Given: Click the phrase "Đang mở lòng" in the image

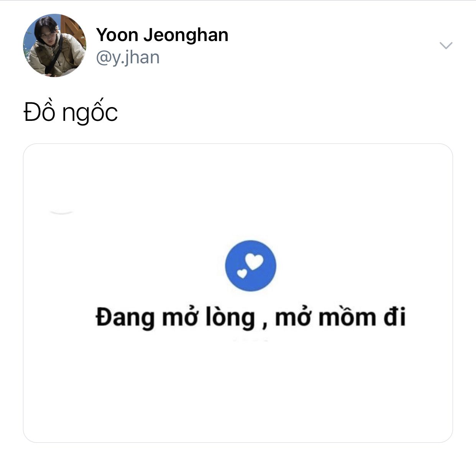Looking at the screenshot, I should (x=176, y=318).
